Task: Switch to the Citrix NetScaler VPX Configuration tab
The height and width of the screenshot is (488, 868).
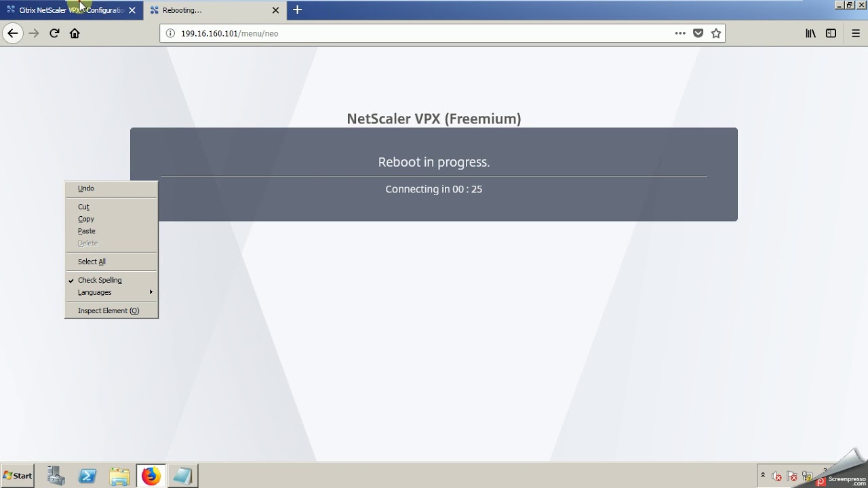Action: point(71,10)
